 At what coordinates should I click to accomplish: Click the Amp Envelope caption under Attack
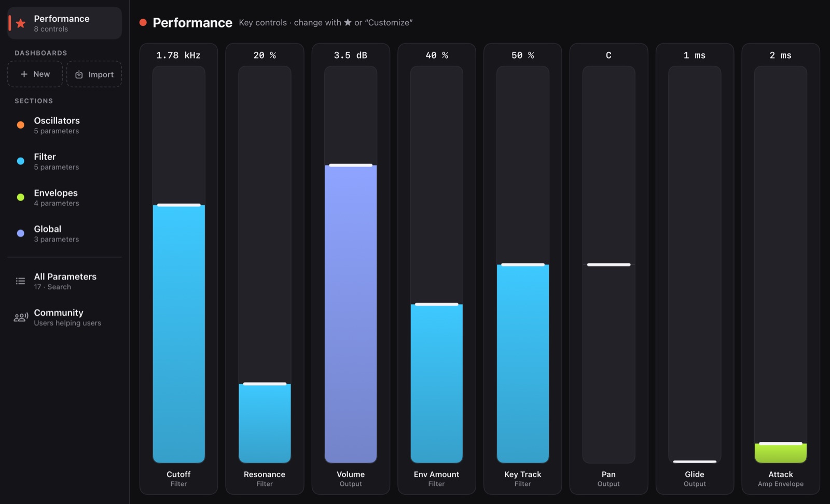pos(781,484)
